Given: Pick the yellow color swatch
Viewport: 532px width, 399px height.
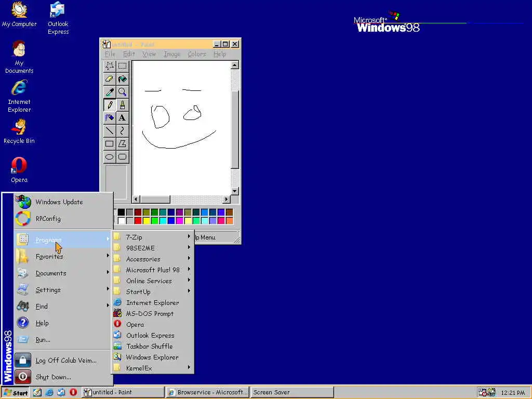Looking at the screenshot, I should [146, 220].
